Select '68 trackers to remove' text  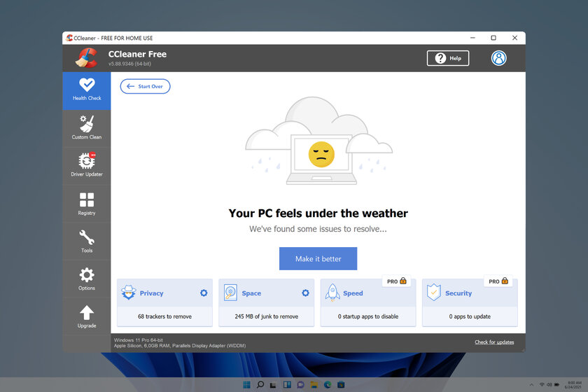(164, 316)
